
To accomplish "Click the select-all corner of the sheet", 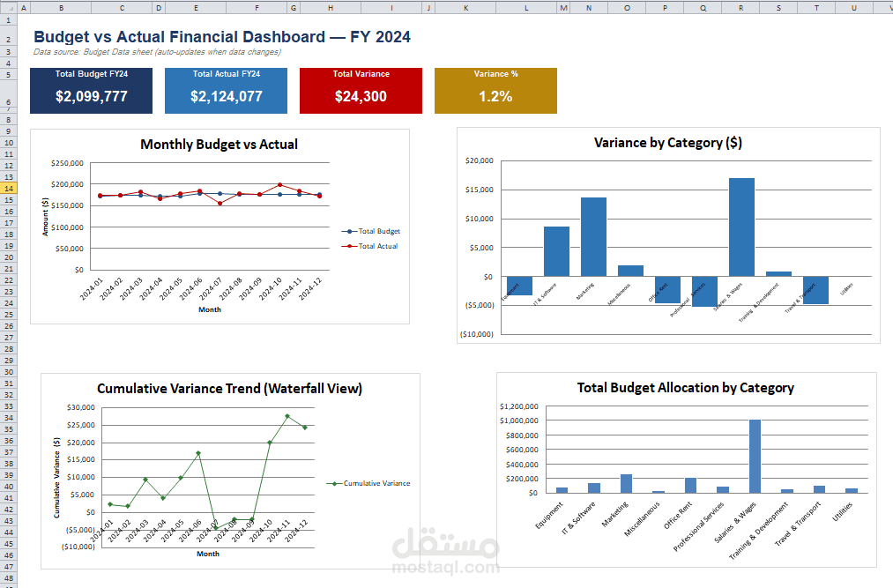I will 9,7.
